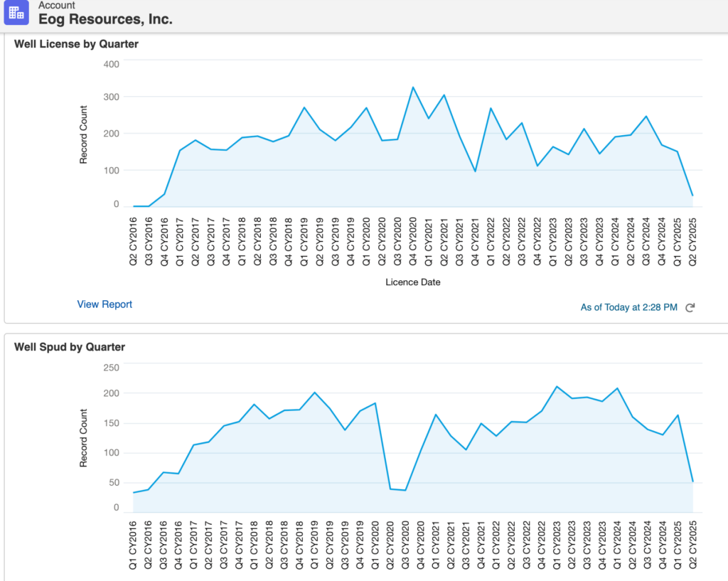
Task: Click the 250 value on Spud y-axis
Action: (112, 368)
